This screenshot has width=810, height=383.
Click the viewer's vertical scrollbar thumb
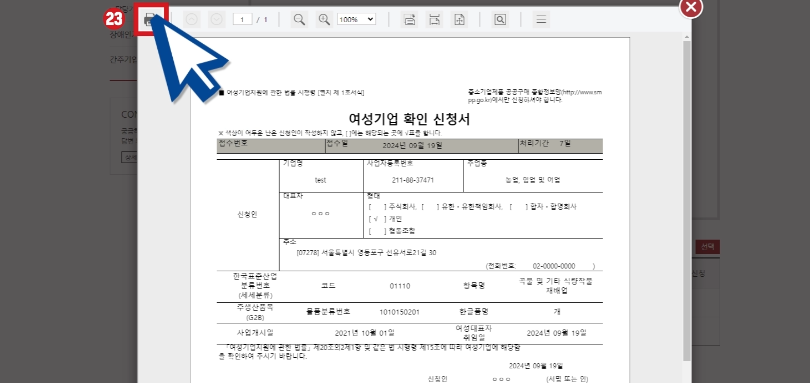[x=687, y=201]
